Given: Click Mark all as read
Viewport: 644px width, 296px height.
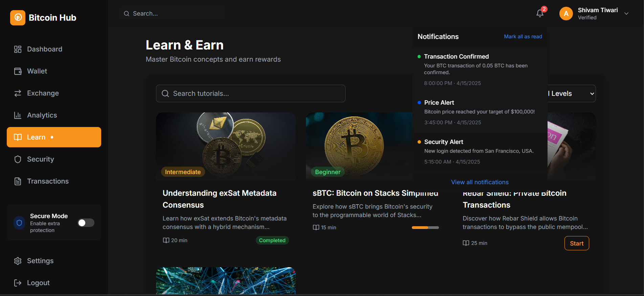Looking at the screenshot, I should [523, 37].
